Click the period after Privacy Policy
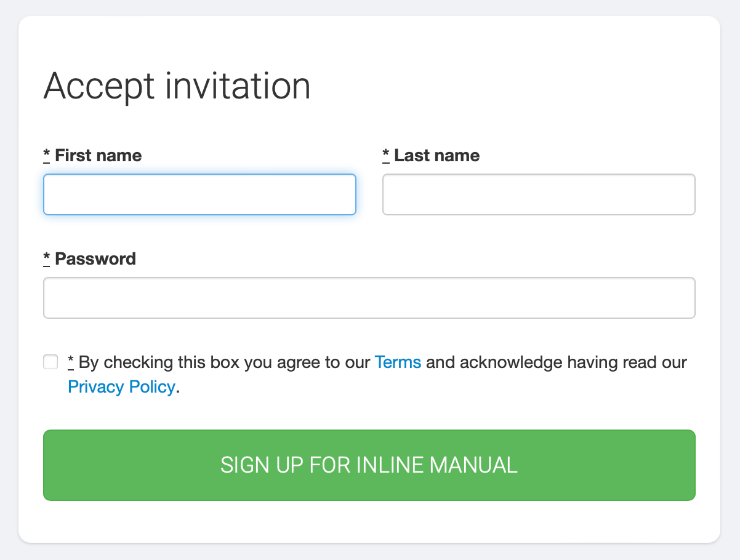 point(178,390)
